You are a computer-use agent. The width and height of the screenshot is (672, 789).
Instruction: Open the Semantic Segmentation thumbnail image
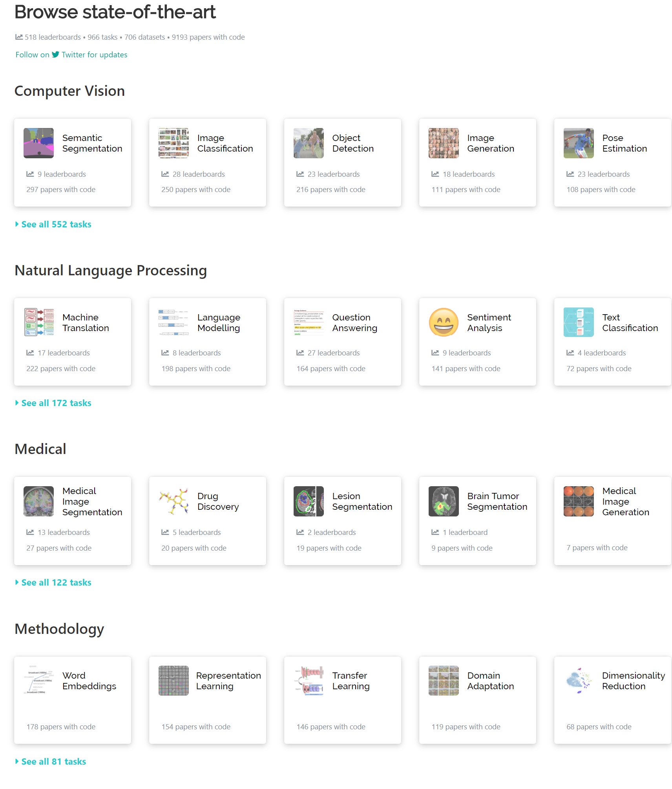[x=38, y=143]
